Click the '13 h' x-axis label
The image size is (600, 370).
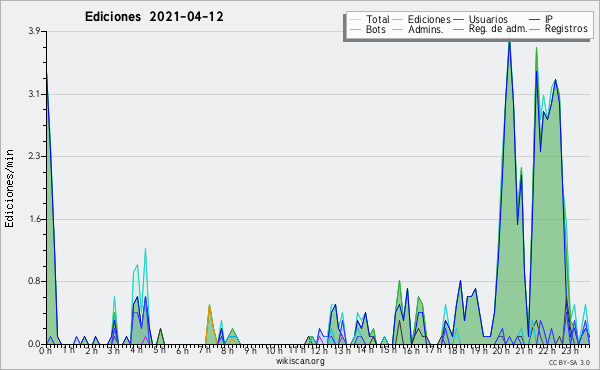point(342,351)
